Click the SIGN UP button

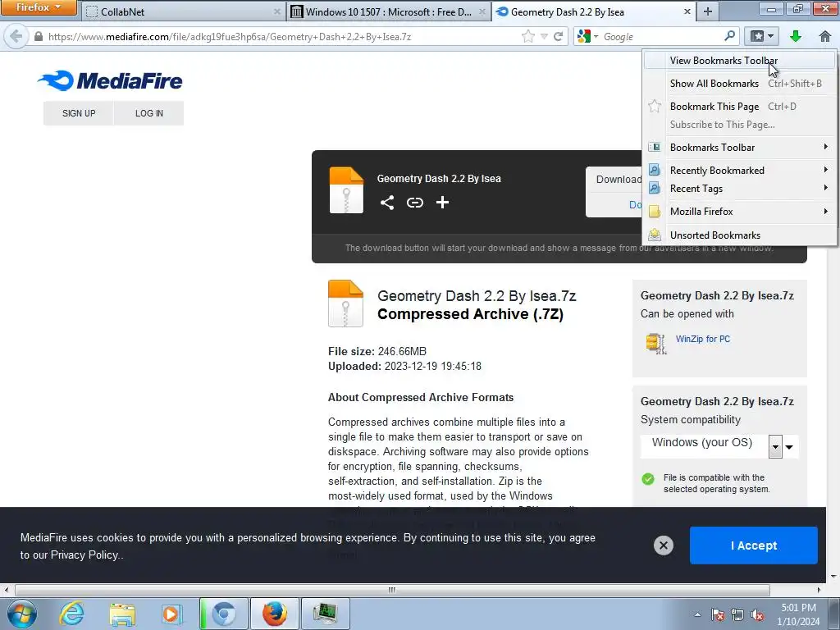79,113
